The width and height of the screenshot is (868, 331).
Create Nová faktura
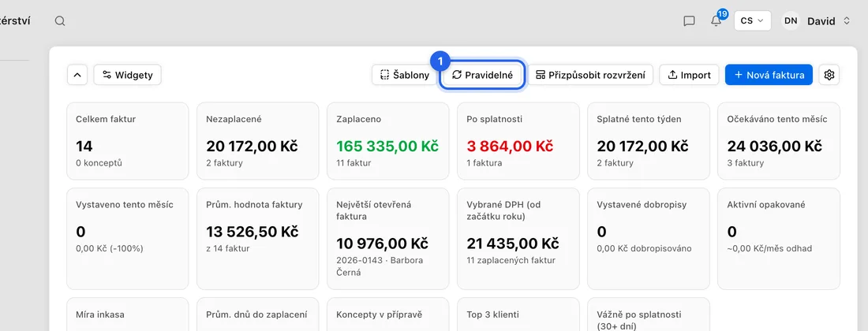[769, 75]
